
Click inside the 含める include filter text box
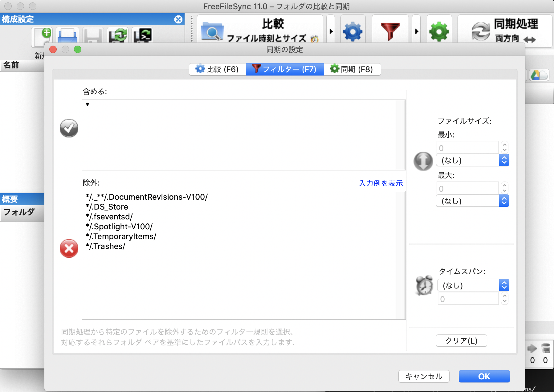[243, 135]
